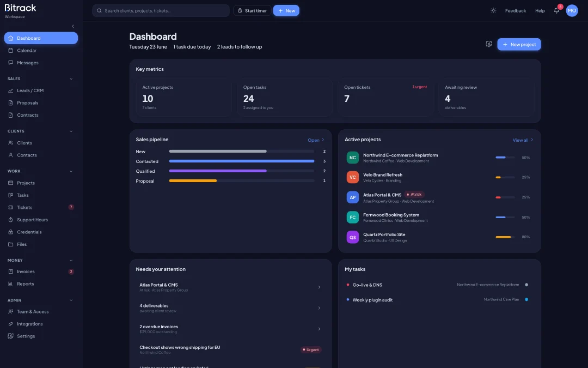
Task: Open the Feedback menu item
Action: pyautogui.click(x=515, y=10)
